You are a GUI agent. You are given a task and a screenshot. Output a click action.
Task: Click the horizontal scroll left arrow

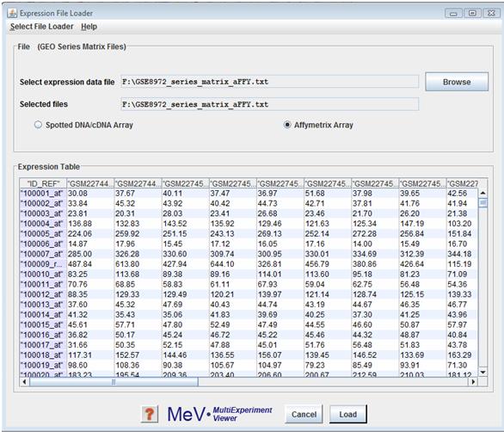tap(24, 382)
